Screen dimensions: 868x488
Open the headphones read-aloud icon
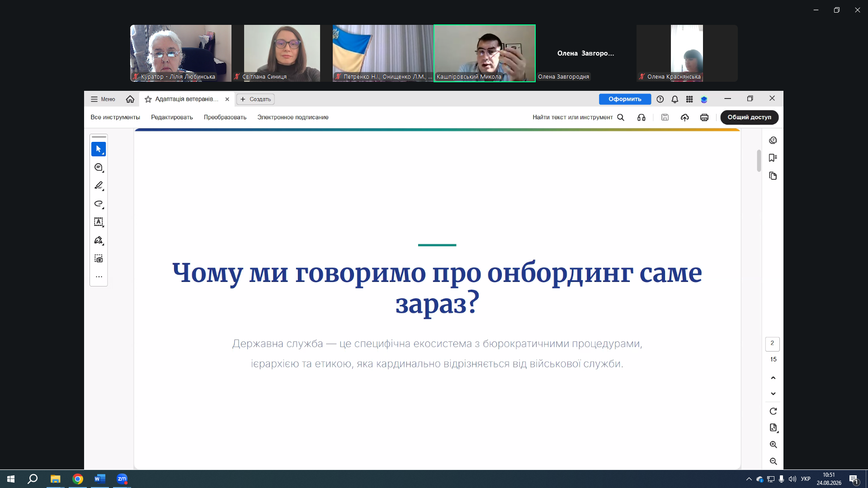[x=641, y=117]
